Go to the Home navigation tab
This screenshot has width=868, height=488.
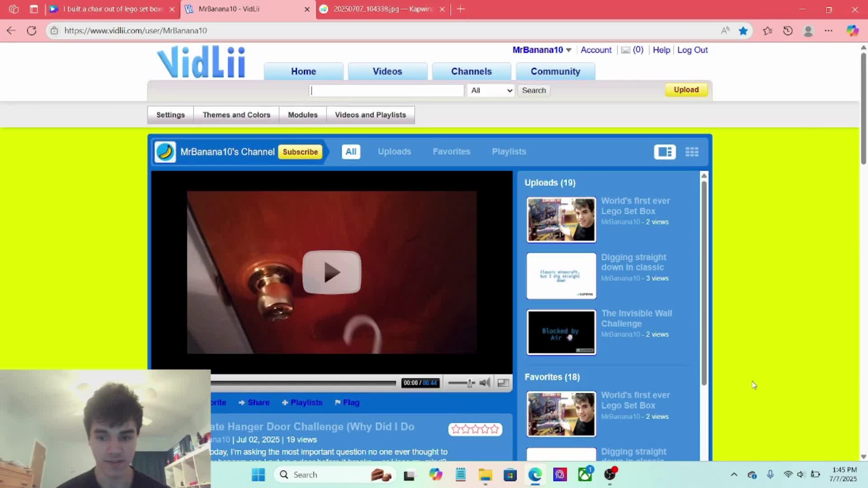303,71
